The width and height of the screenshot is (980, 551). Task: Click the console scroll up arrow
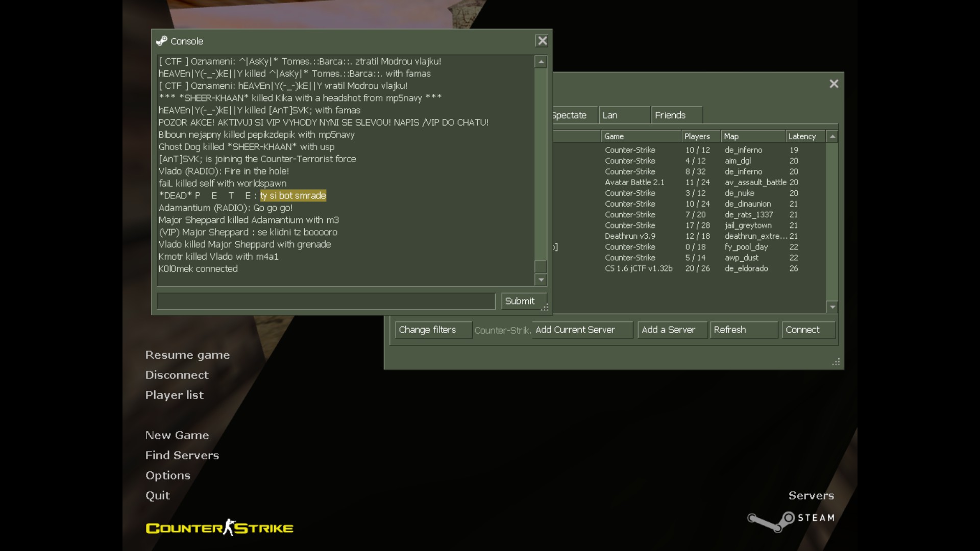(x=541, y=62)
